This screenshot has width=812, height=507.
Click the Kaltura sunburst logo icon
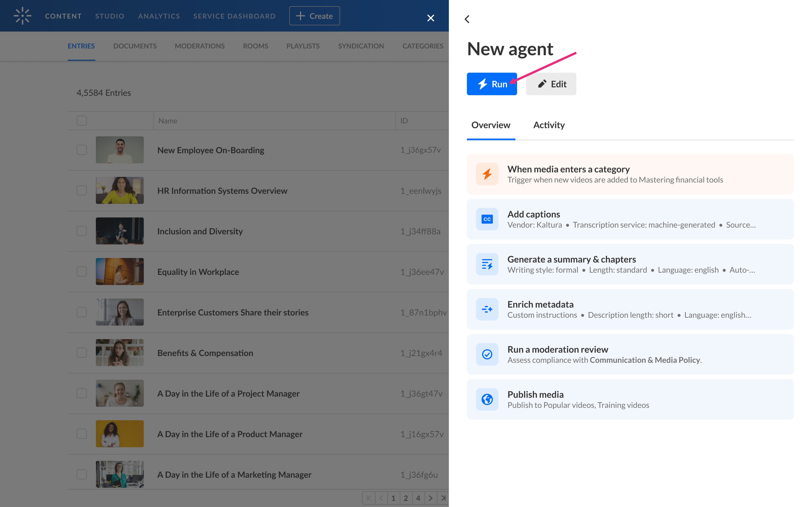(x=22, y=16)
